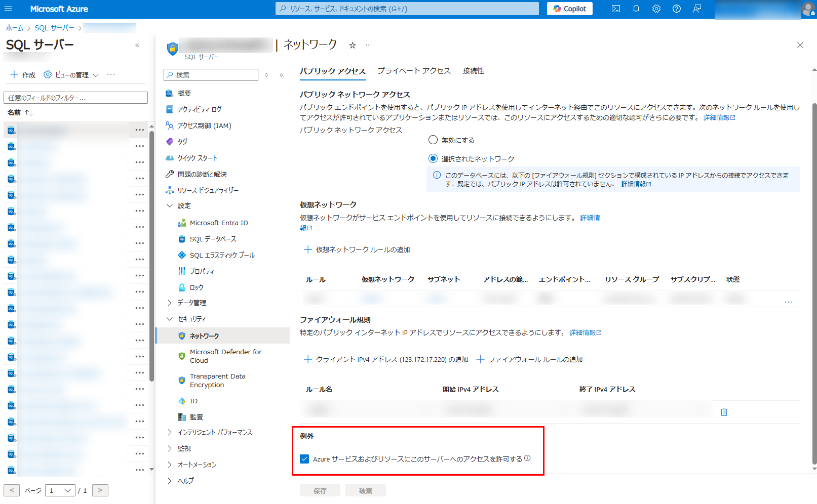This screenshot has width=817, height=504.
Task: Select the パブリック アクセス tab
Action: pyautogui.click(x=332, y=71)
